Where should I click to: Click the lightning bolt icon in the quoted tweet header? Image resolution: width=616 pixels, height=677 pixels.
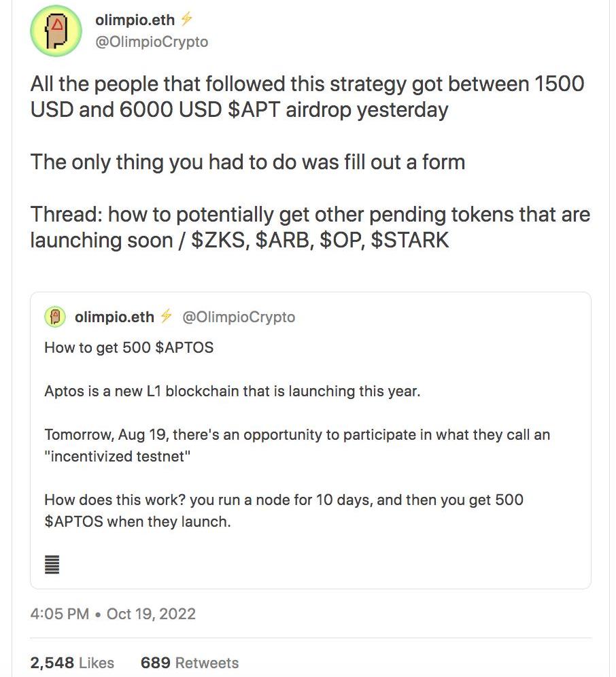(166, 317)
